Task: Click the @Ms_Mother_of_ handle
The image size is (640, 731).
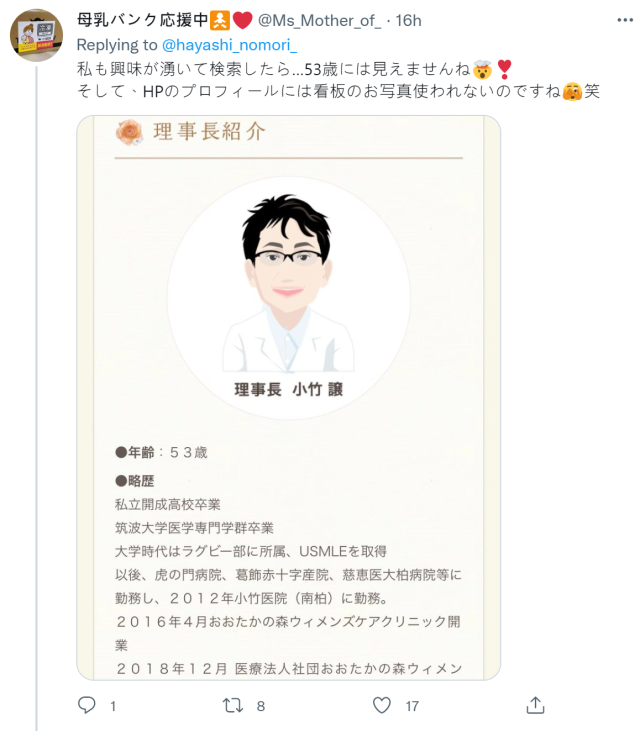Action: coord(320,21)
